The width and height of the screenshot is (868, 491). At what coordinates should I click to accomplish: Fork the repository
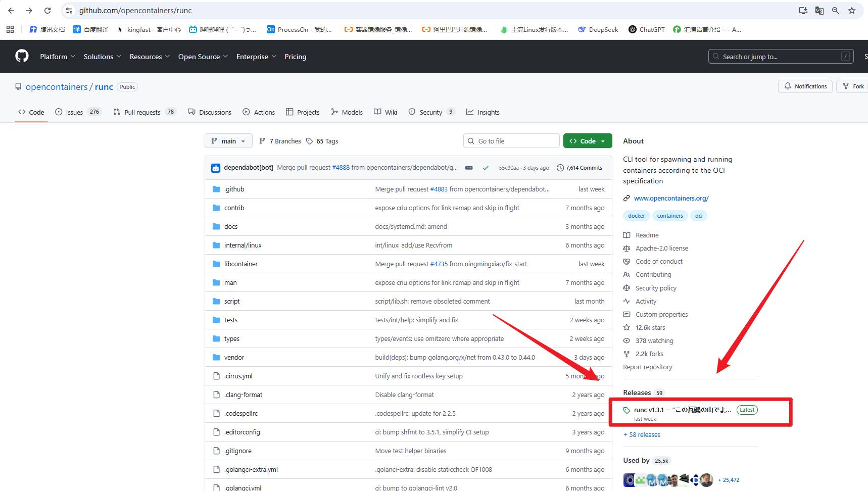point(853,86)
